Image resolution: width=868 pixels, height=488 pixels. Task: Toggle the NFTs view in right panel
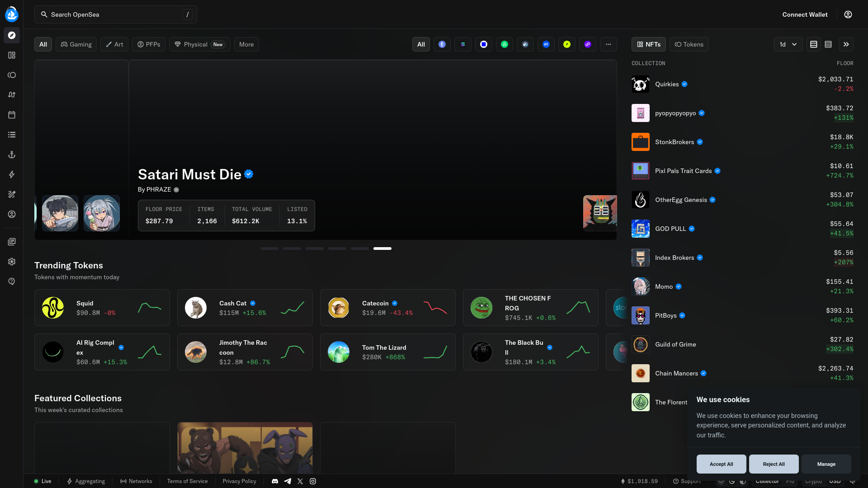(x=649, y=44)
